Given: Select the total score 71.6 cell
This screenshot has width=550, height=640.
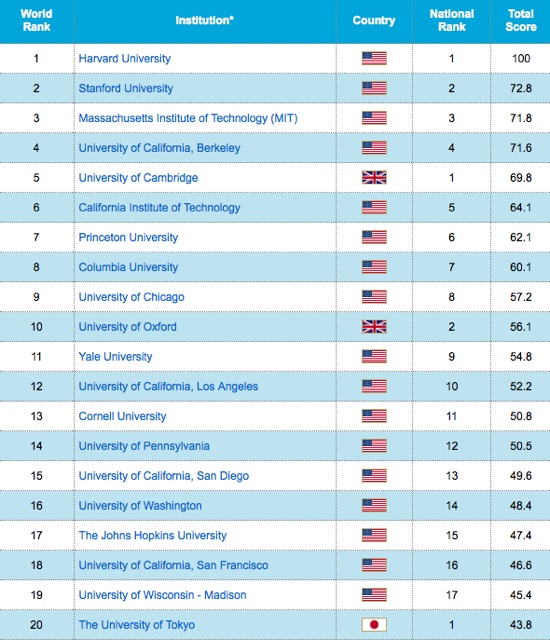Looking at the screenshot, I should (521, 148).
